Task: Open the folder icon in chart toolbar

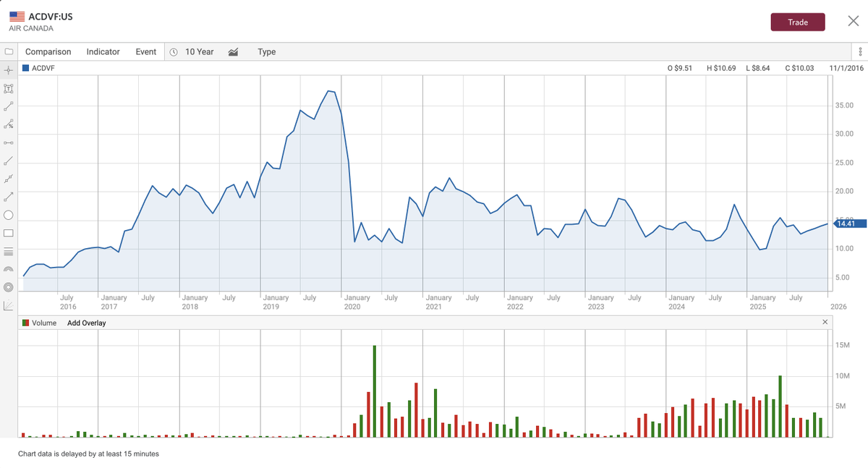Action: [x=9, y=52]
